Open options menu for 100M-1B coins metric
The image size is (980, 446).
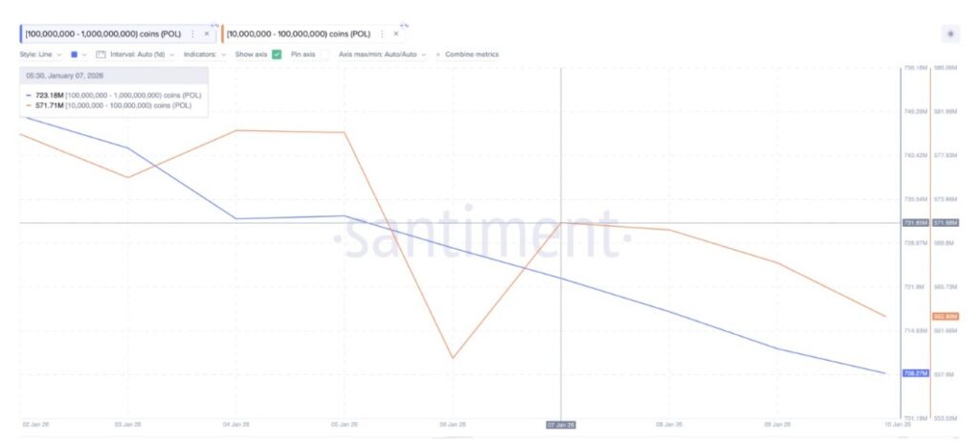coord(192,33)
